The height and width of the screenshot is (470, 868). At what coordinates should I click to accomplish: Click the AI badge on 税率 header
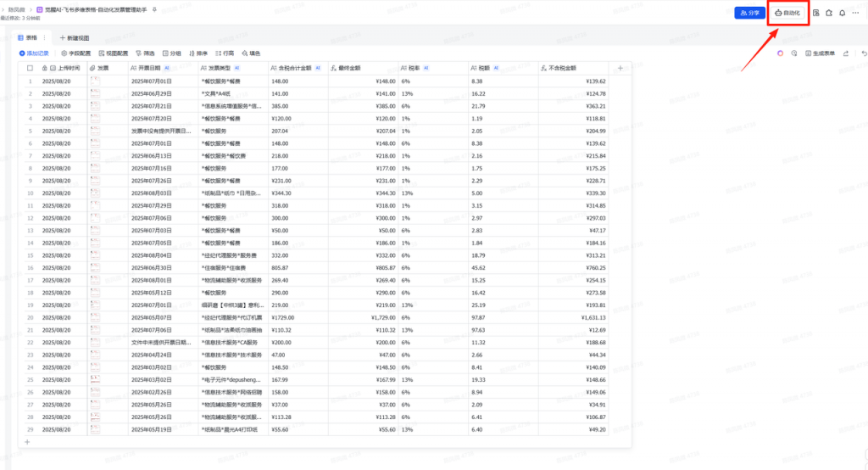[426, 68]
